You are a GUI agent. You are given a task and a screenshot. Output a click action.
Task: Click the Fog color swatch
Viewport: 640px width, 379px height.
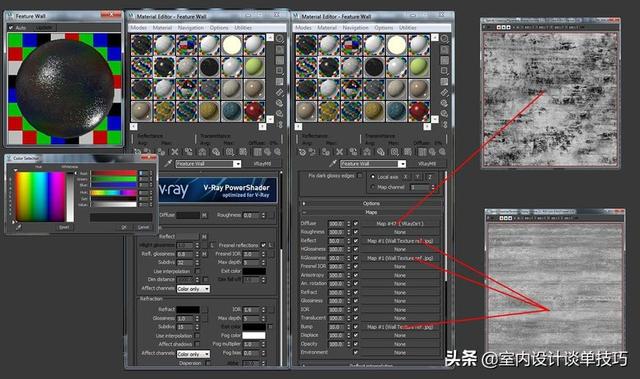[x=254, y=335]
